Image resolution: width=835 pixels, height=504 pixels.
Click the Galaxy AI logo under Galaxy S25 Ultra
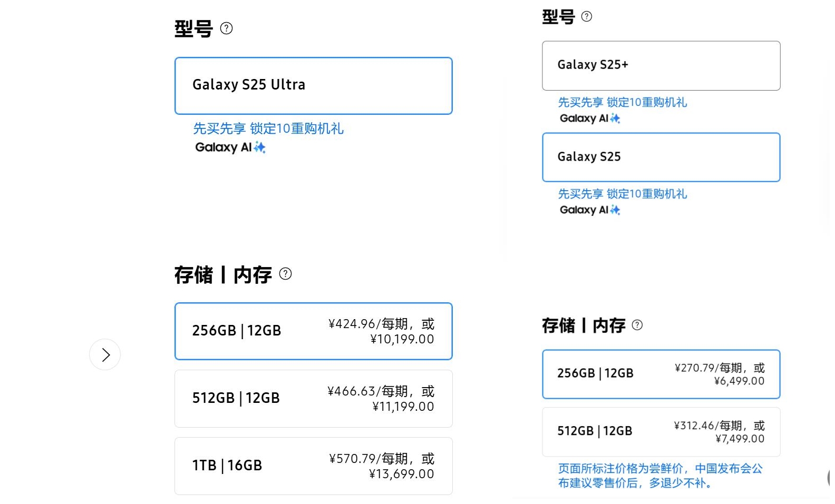230,147
